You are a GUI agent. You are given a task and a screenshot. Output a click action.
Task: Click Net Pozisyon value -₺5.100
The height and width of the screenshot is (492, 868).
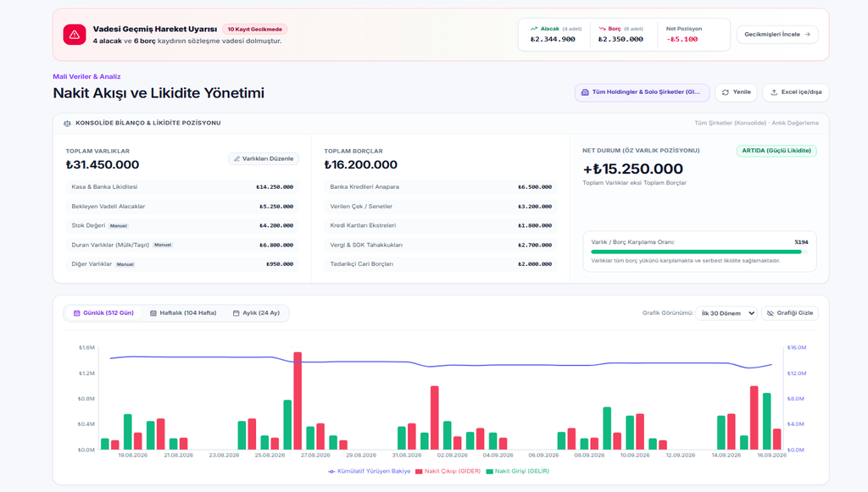(682, 39)
